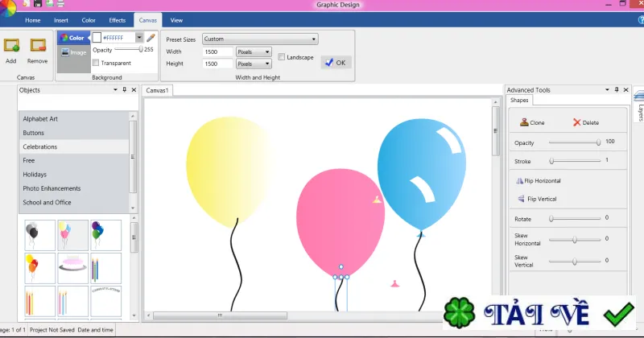Click the Add canvas icon
This screenshot has height=338, width=644.
(x=11, y=45)
